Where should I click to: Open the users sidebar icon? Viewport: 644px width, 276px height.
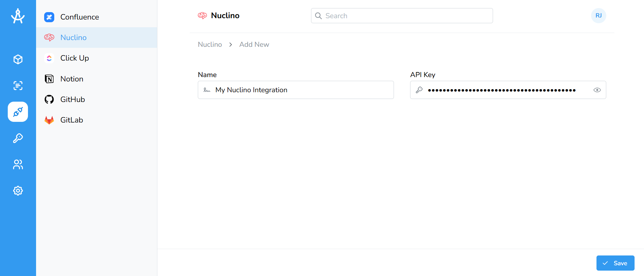pyautogui.click(x=18, y=164)
